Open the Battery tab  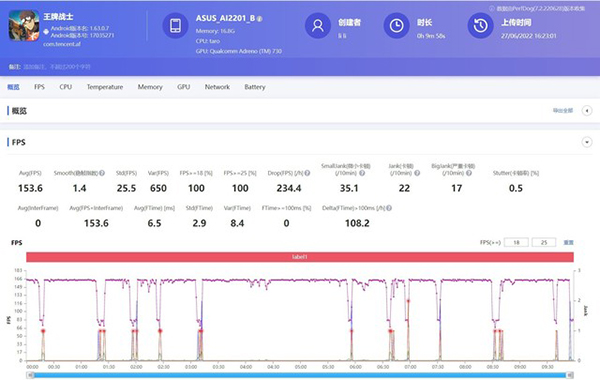tap(255, 87)
